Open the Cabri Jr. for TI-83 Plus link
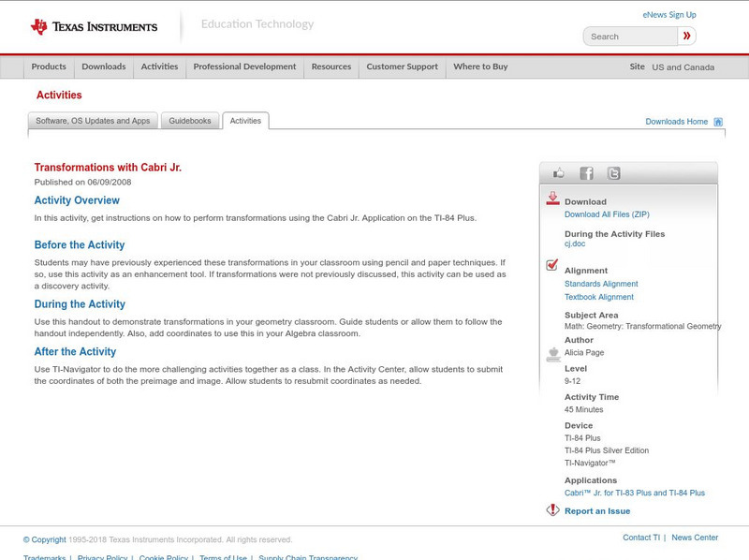The image size is (749, 560). 634,493
